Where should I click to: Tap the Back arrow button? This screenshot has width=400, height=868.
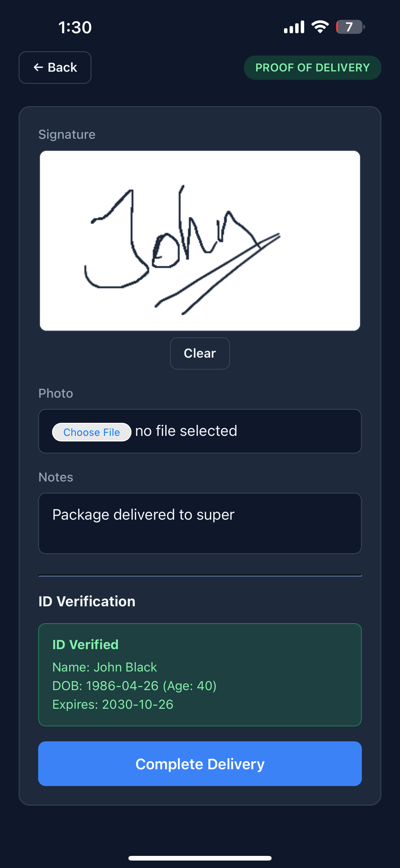click(55, 67)
